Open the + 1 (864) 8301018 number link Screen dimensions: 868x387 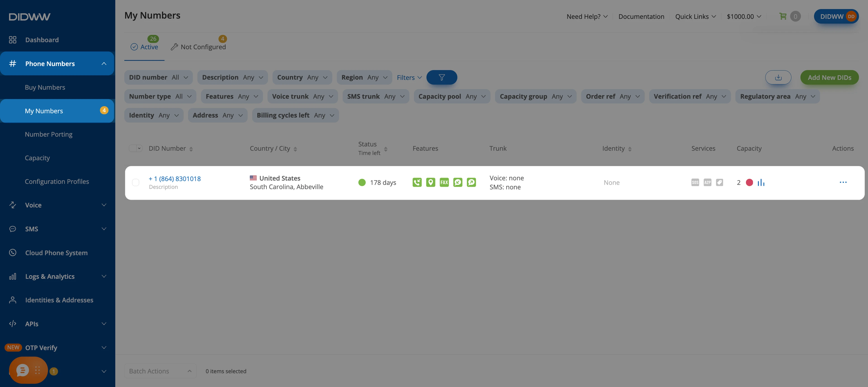pos(175,179)
